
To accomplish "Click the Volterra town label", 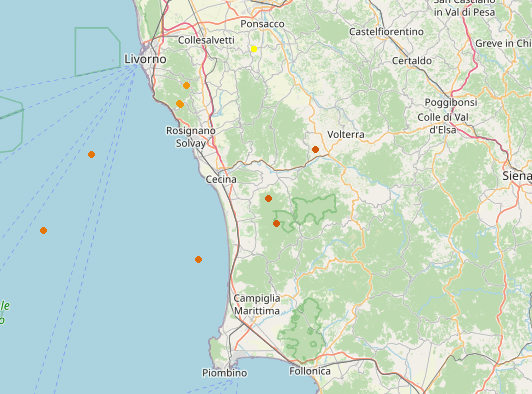I will click(346, 134).
